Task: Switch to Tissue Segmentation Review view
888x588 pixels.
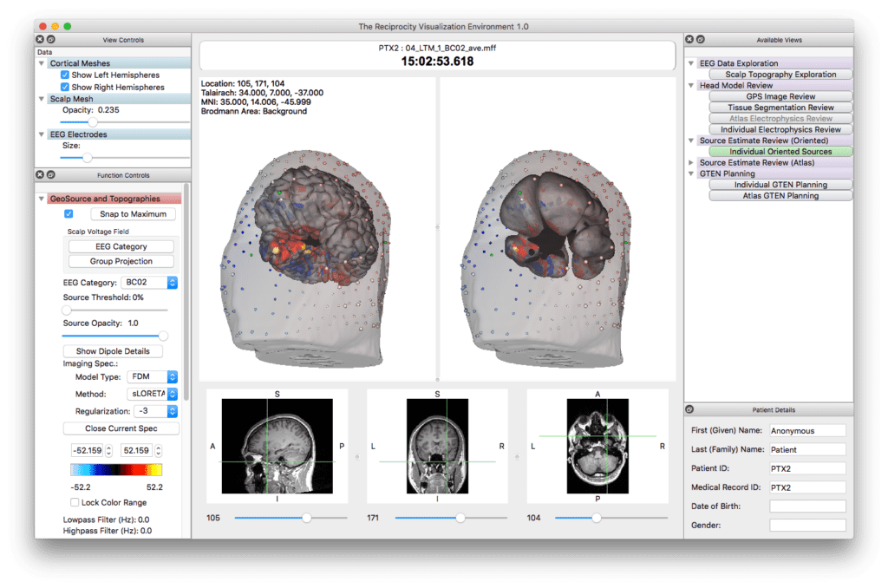Action: pyautogui.click(x=780, y=108)
